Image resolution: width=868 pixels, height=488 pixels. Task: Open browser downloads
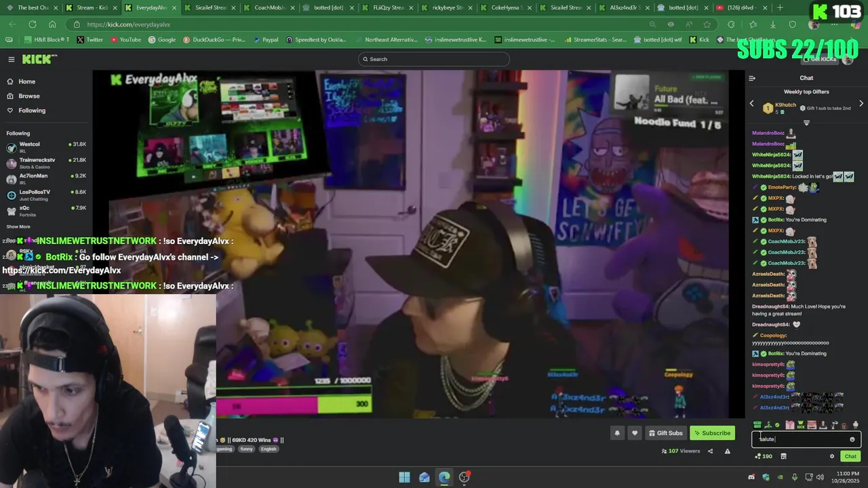[772, 24]
